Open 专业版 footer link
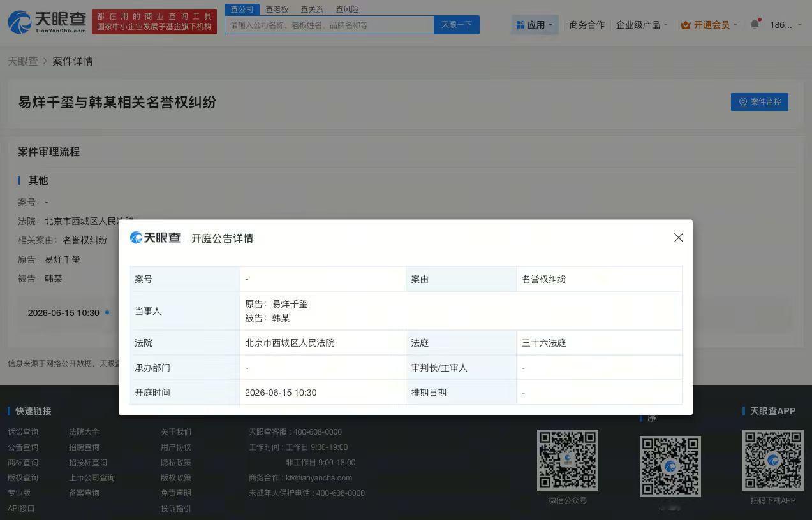Viewport: 812px width, 520px height. click(x=19, y=493)
